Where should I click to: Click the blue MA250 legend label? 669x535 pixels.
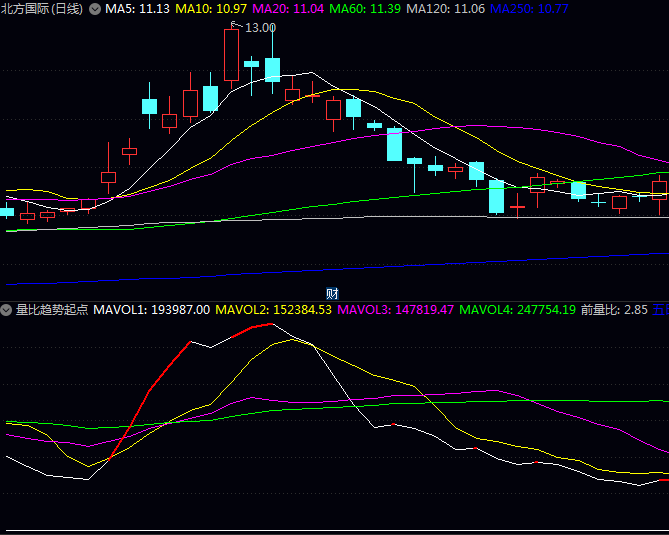pos(529,9)
